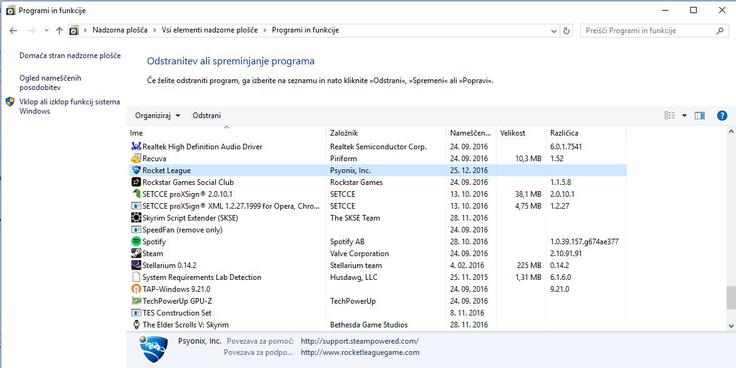This screenshot has height=368, width=736.
Task: Click the Rocket League list icon
Action: 136,170
